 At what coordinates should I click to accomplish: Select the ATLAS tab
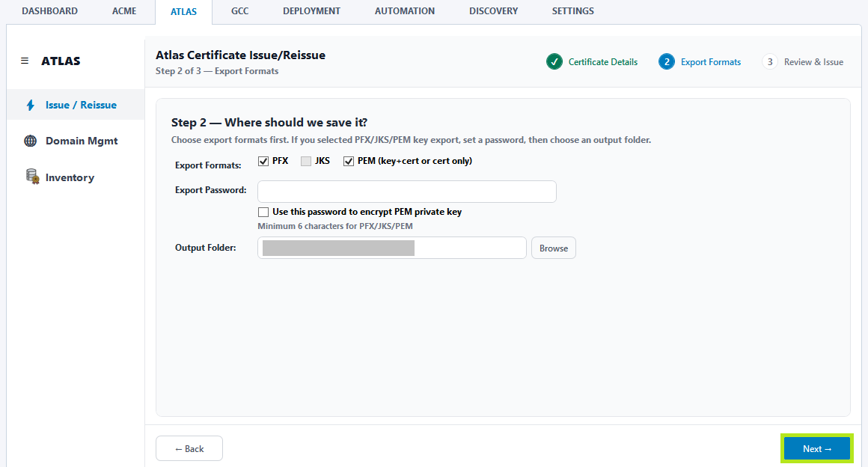[x=184, y=12]
